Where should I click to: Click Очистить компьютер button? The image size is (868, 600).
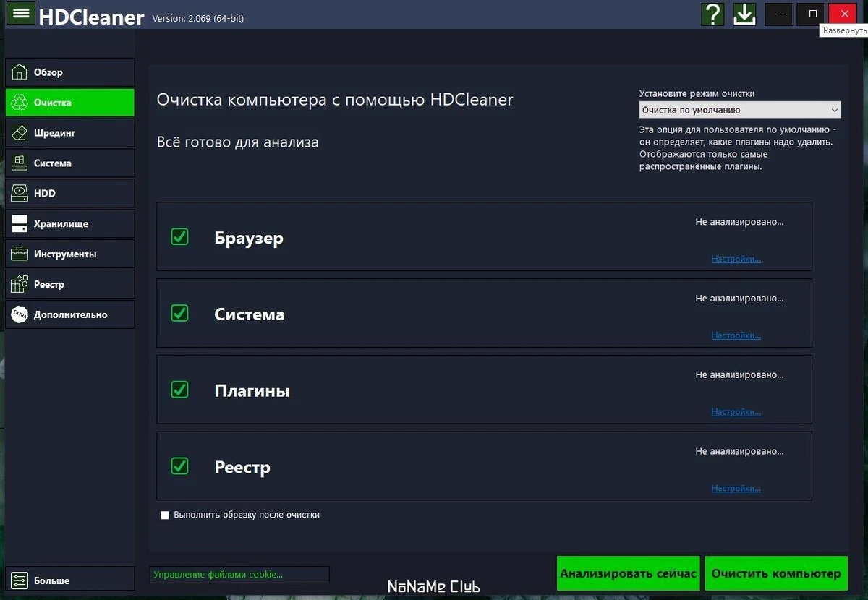pyautogui.click(x=776, y=574)
